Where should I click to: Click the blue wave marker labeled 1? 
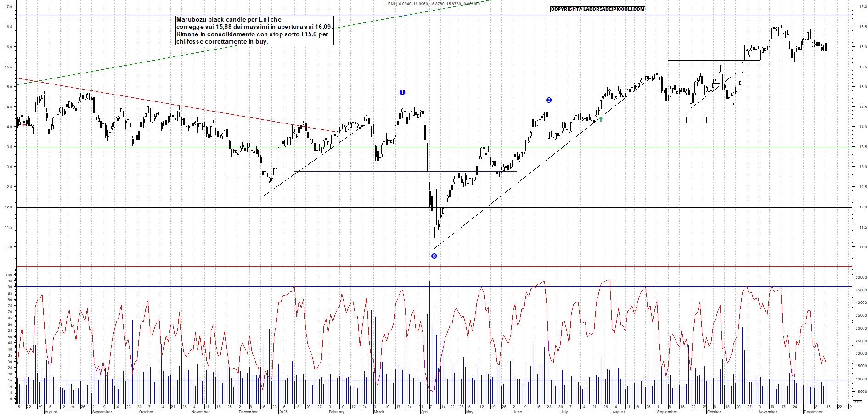(402, 92)
